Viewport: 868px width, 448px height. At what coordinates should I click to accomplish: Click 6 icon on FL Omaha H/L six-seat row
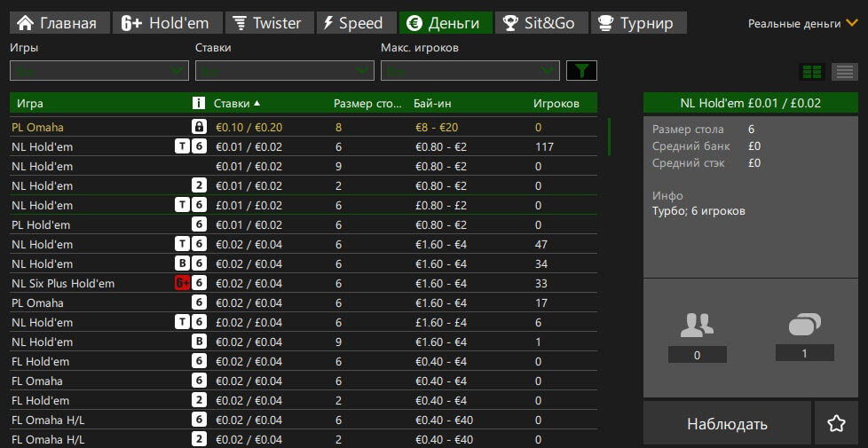point(199,420)
